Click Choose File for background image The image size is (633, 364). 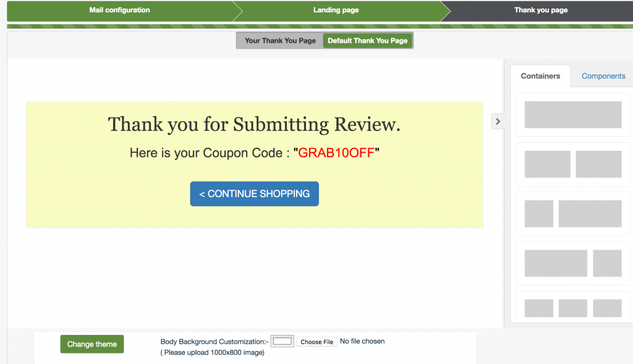point(316,342)
